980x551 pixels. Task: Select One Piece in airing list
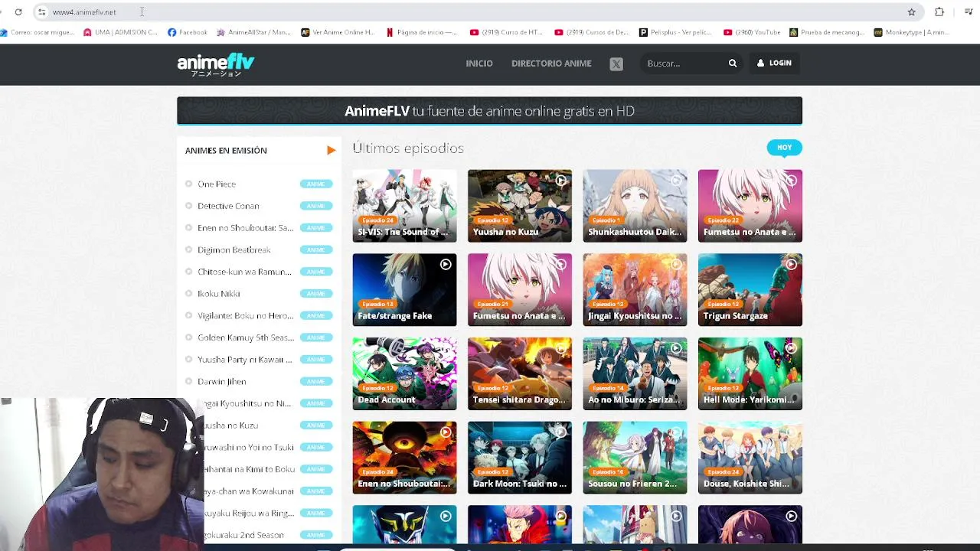(217, 184)
